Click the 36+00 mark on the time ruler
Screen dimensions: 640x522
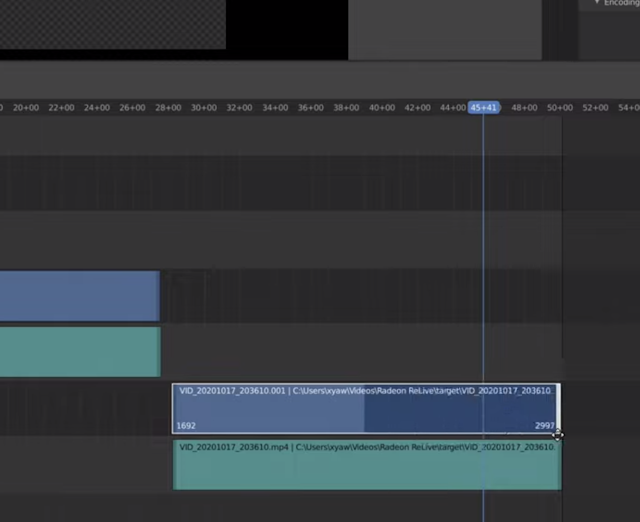click(x=311, y=108)
